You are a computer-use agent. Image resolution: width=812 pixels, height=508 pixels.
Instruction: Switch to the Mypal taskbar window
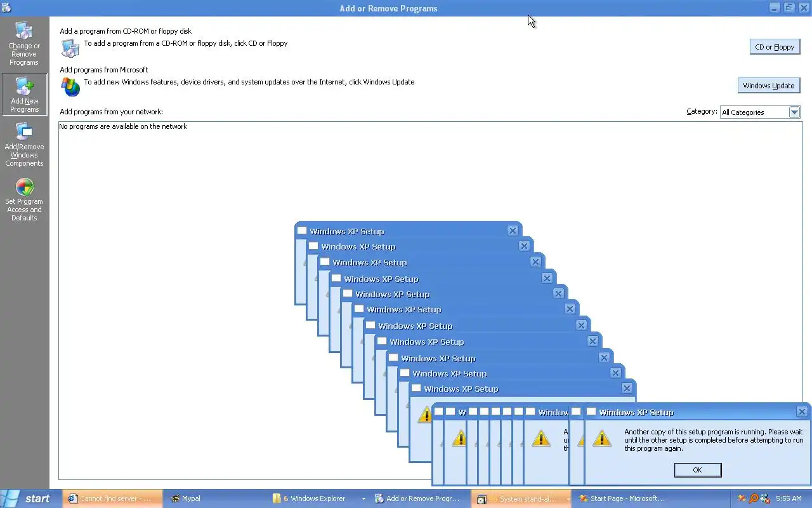click(x=216, y=498)
